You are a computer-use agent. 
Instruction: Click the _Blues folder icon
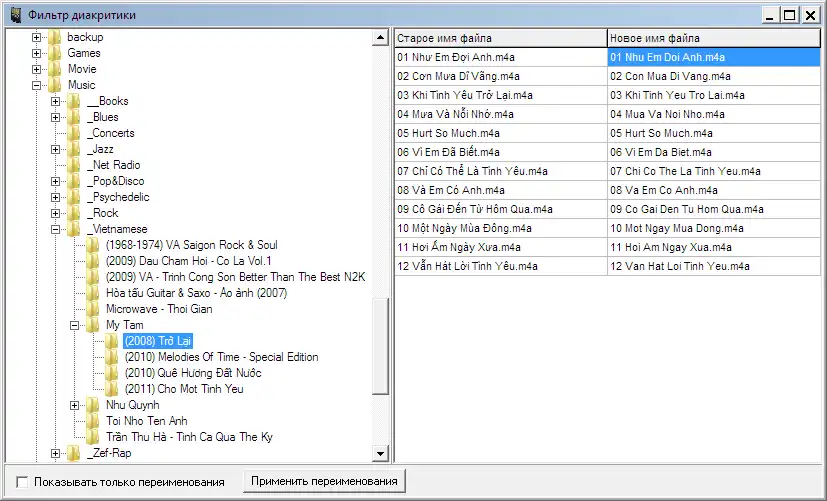(x=74, y=117)
